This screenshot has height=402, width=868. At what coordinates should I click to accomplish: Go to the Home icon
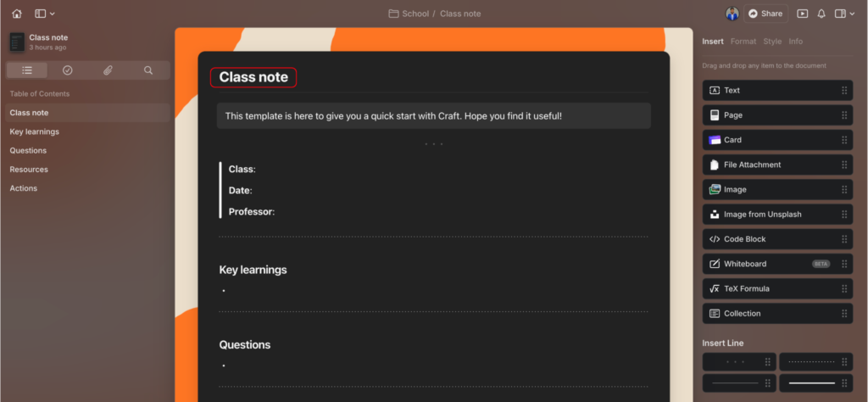coord(17,14)
